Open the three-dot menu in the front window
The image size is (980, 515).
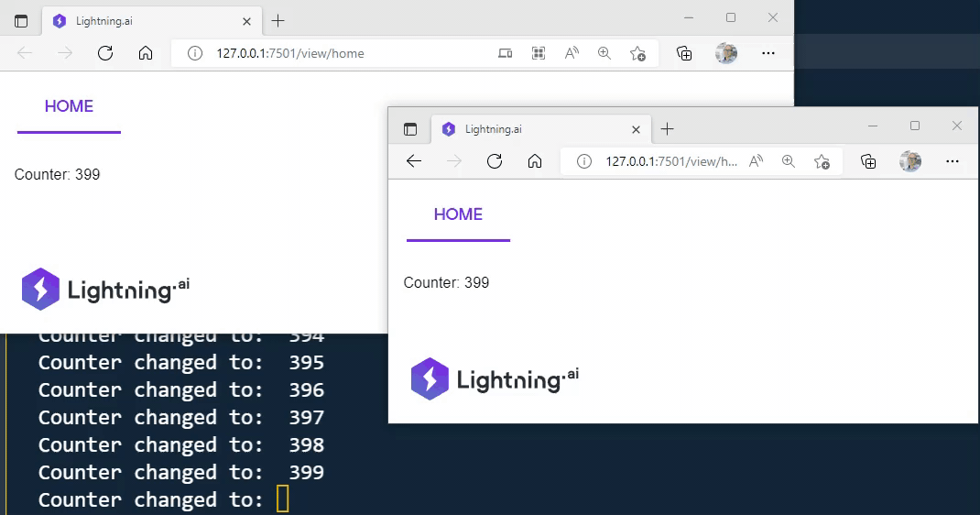coord(953,161)
